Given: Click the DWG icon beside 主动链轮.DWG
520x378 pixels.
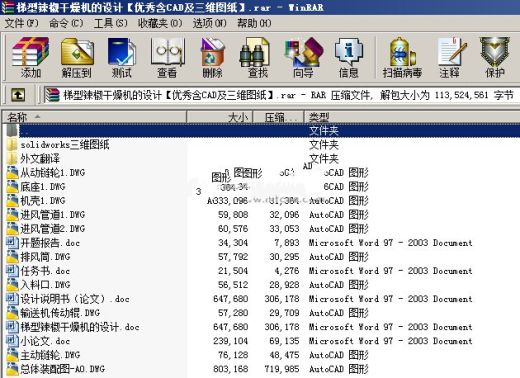Looking at the screenshot, I should [x=12, y=355].
